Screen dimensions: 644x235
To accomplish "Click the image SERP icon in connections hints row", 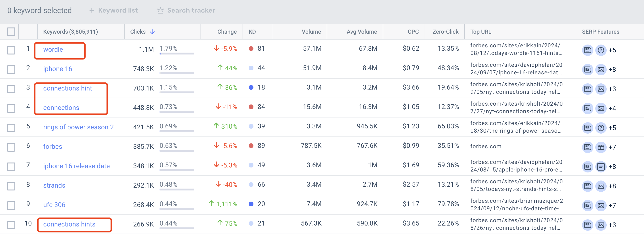I will coord(601,225).
